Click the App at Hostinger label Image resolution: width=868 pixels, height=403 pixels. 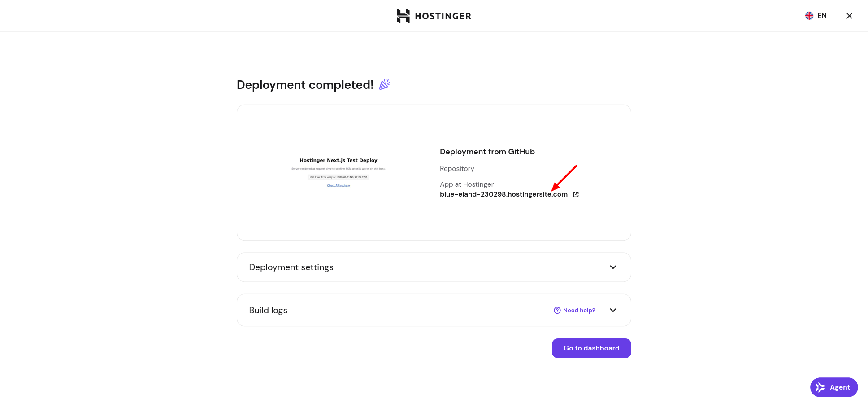(x=467, y=184)
